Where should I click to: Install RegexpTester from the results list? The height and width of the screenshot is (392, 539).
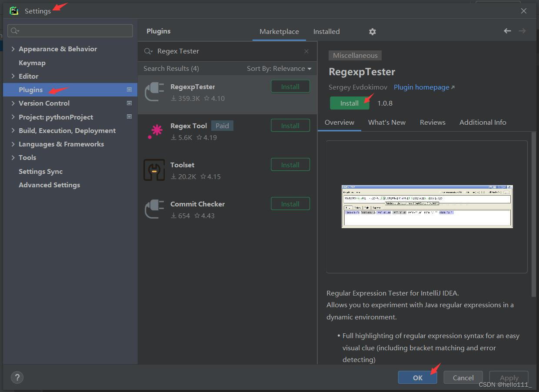pyautogui.click(x=290, y=86)
